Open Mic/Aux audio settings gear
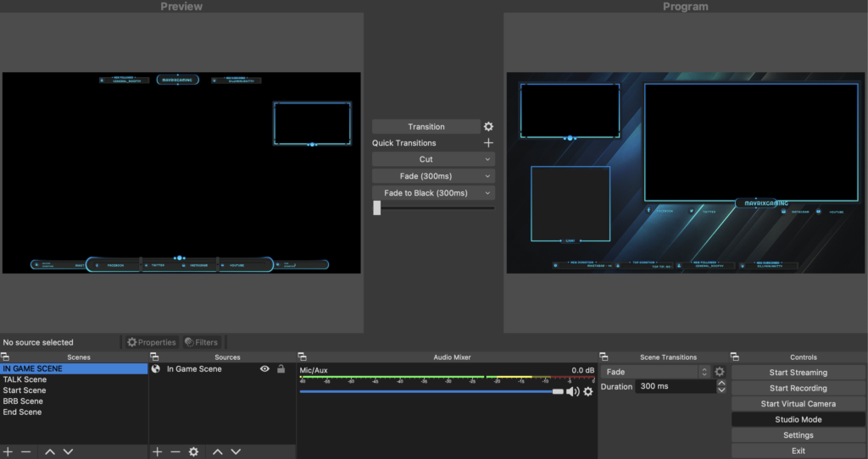Screen dimensions: 868x459 [x=587, y=391]
